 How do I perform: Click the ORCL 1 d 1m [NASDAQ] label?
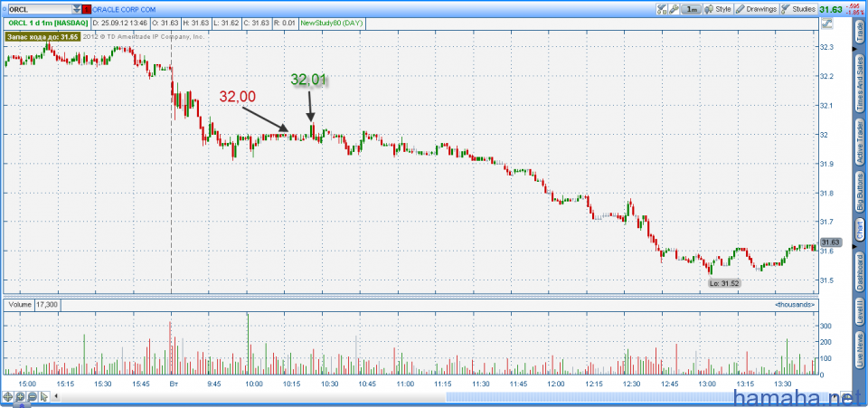46,24
